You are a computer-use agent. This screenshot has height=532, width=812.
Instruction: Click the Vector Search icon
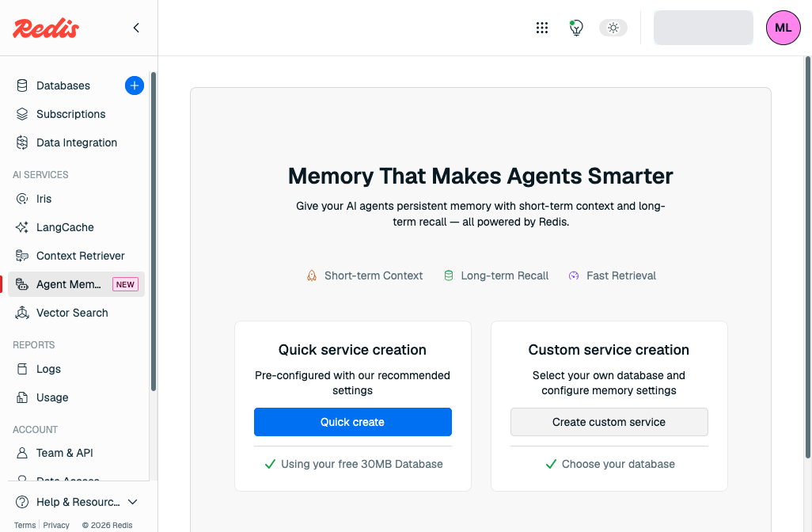pyautogui.click(x=21, y=313)
